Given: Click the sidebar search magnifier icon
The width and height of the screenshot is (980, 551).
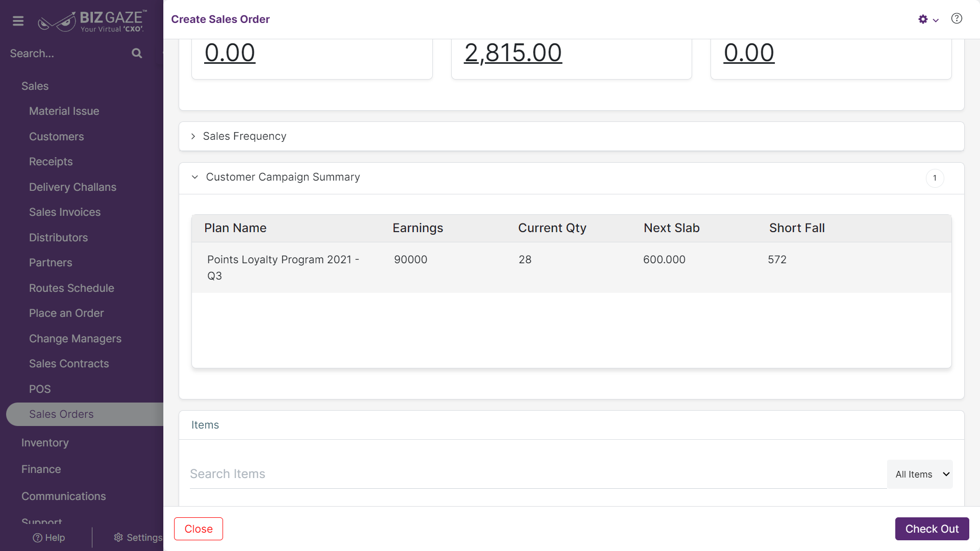Looking at the screenshot, I should click(137, 53).
